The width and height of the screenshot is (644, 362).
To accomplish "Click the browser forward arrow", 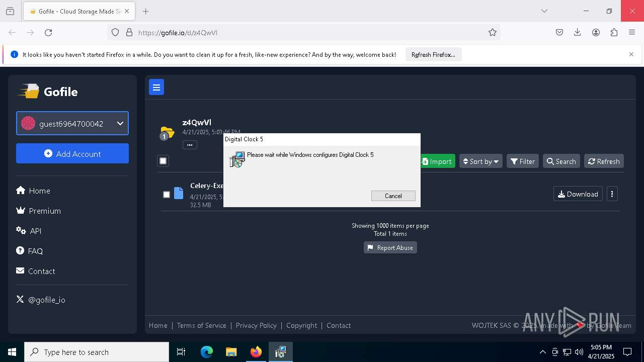I will pyautogui.click(x=30, y=32).
